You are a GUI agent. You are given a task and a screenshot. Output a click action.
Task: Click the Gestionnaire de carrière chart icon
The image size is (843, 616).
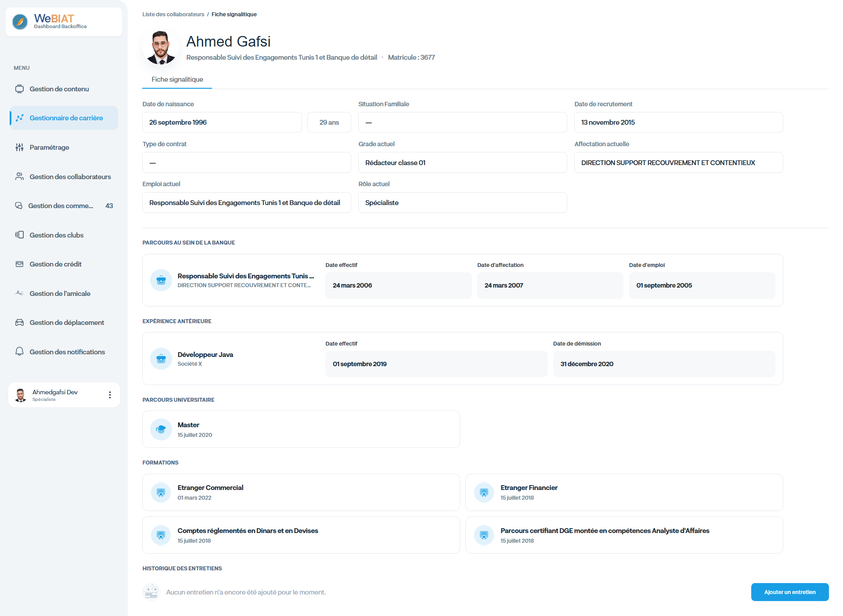pos(19,118)
